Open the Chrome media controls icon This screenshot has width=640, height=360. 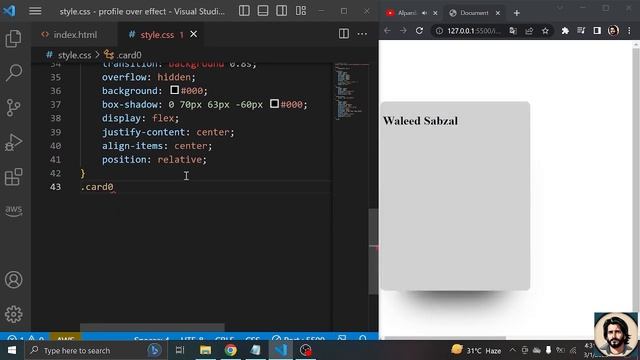tap(581, 31)
